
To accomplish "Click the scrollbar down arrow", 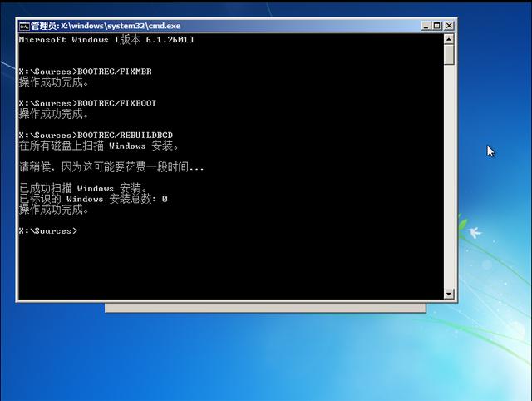I will point(449,294).
